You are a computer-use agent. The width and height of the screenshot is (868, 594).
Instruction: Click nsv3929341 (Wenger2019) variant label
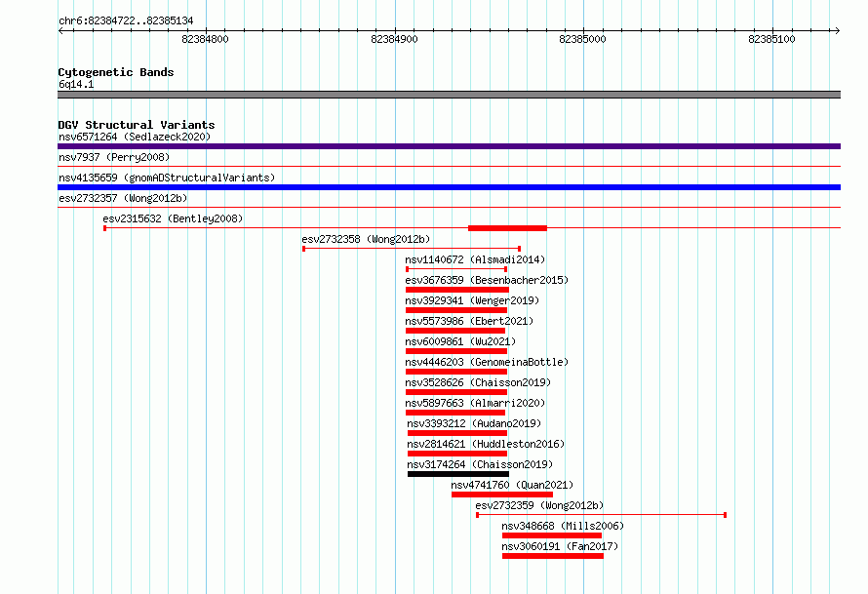click(x=472, y=300)
